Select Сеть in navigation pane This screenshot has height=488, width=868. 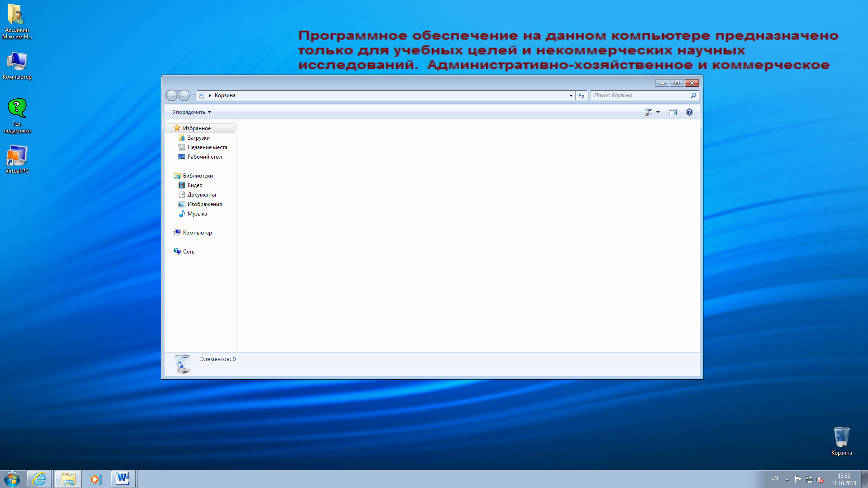[189, 252]
